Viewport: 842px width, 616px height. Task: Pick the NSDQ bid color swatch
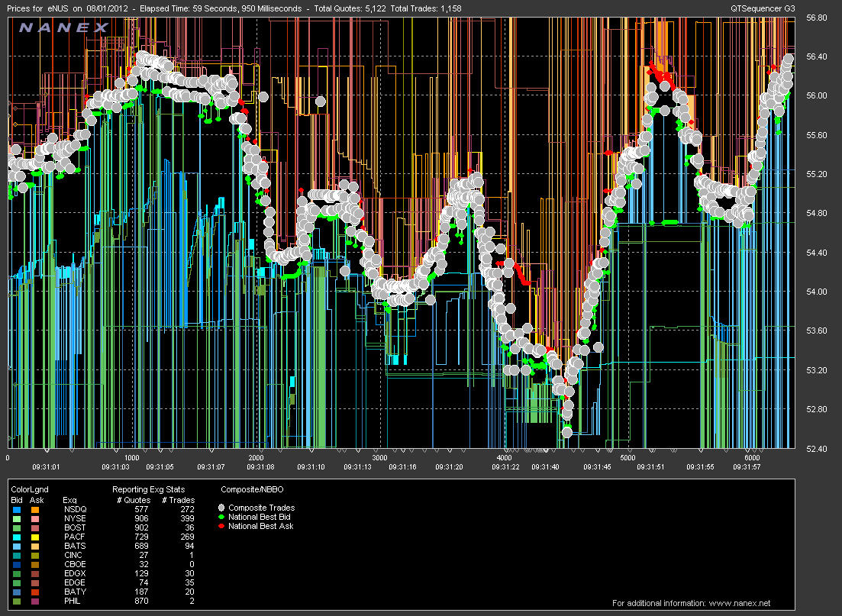pos(18,510)
